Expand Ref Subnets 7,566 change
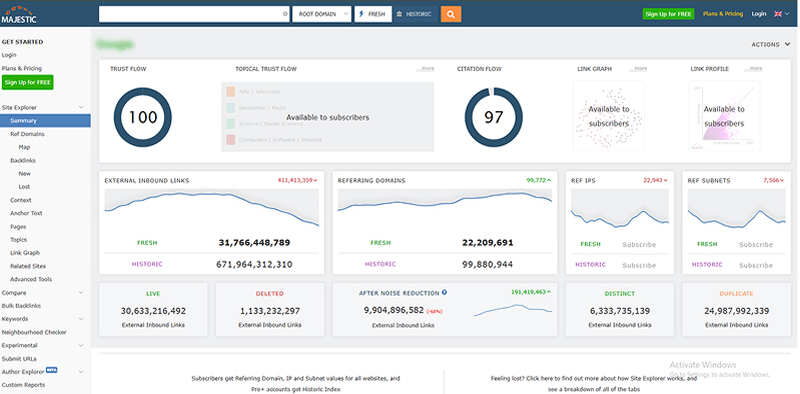 pyautogui.click(x=773, y=180)
